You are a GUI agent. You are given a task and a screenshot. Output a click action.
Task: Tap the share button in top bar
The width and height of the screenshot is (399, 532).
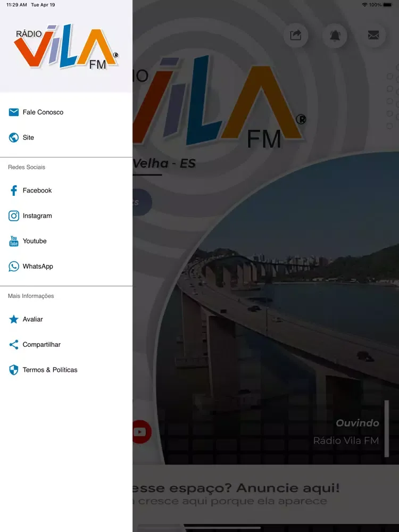coord(296,35)
